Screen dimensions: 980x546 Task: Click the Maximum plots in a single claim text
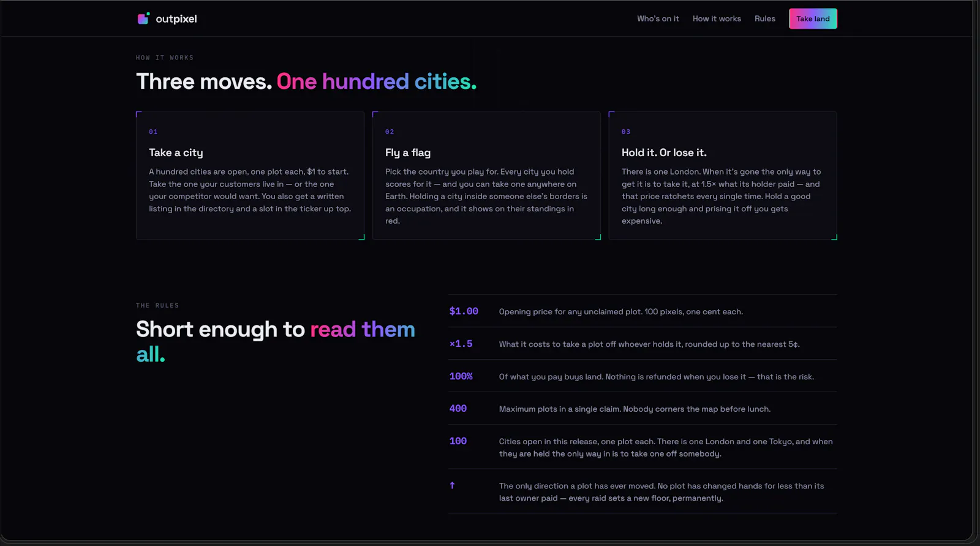pos(635,409)
